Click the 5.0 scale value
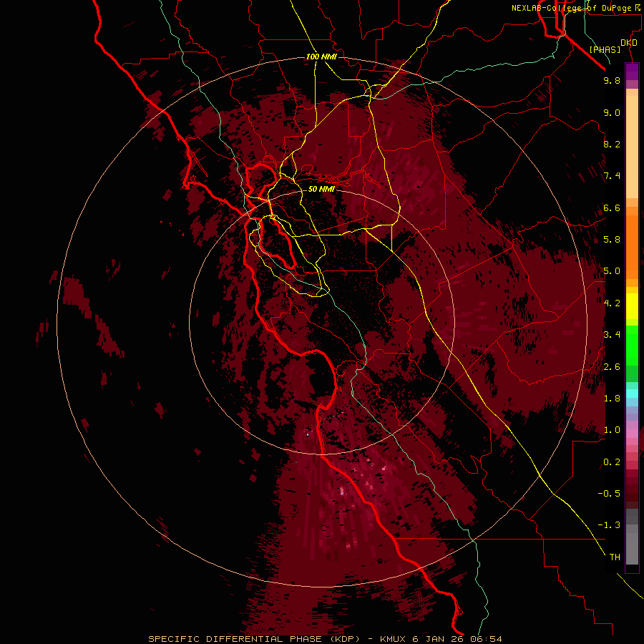The width and height of the screenshot is (644, 644). click(x=612, y=271)
